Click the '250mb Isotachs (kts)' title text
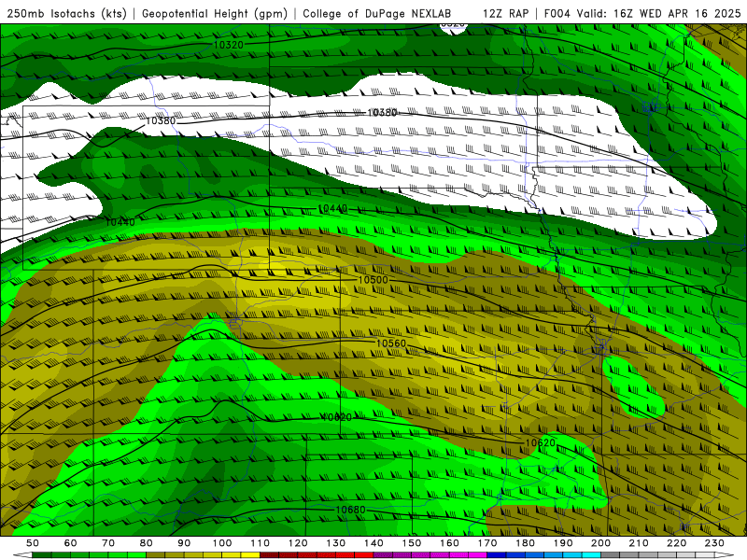This screenshot has height=560, width=747. point(67,13)
